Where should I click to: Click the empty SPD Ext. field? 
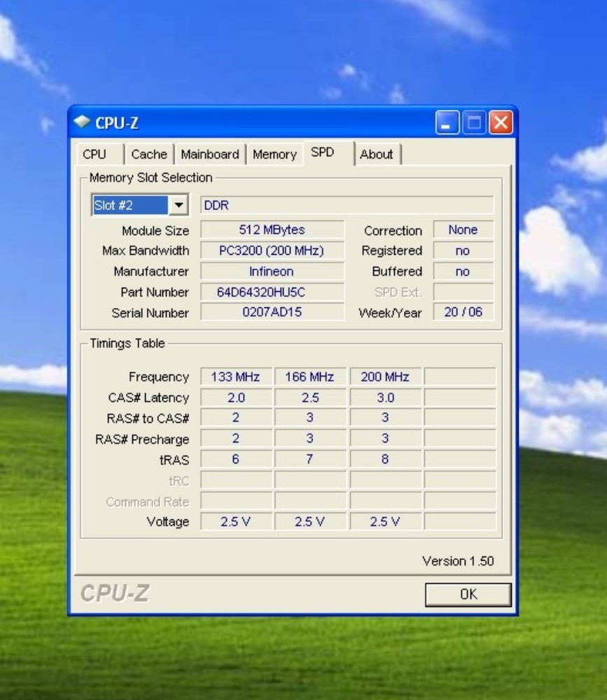click(x=463, y=293)
